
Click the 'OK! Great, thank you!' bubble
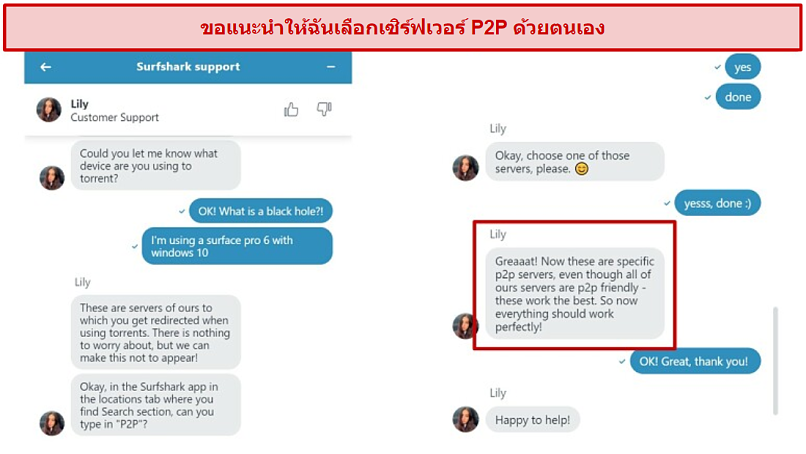(x=695, y=361)
